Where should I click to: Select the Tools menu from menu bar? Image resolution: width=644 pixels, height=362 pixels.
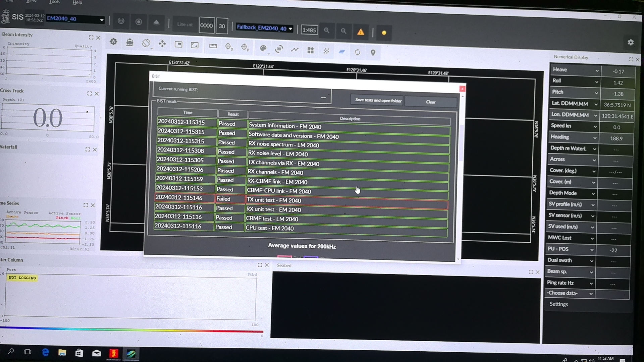pyautogui.click(x=54, y=2)
